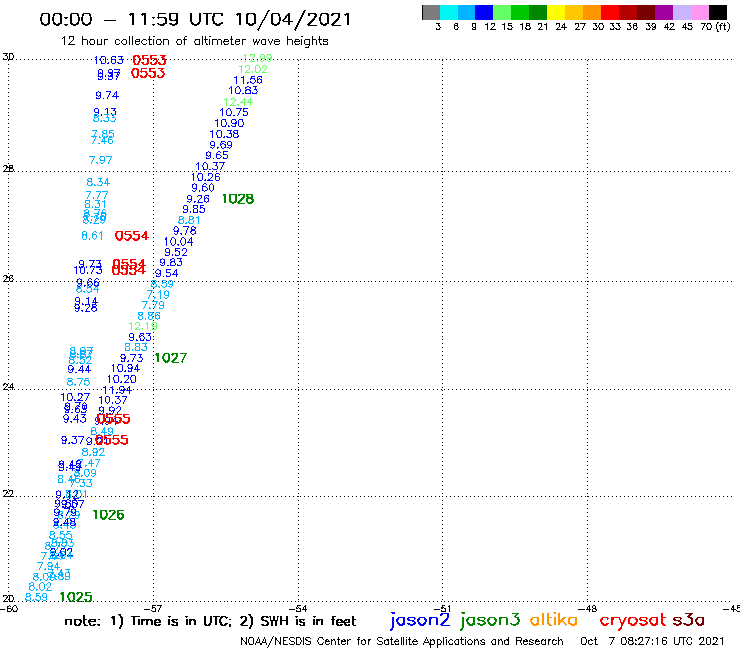Click the "9.54" wave height value
Viewport: 740px width, 650px height.
click(167, 273)
